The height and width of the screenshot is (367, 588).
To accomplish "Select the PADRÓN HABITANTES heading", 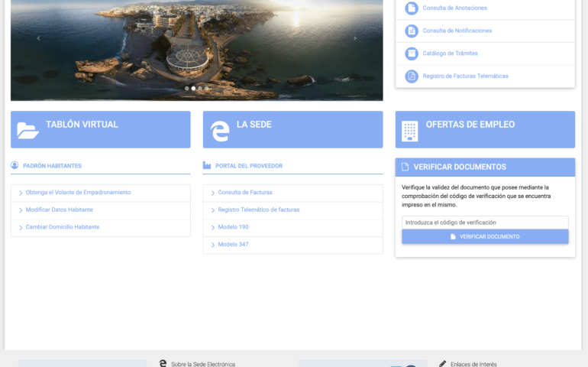I will click(x=52, y=166).
